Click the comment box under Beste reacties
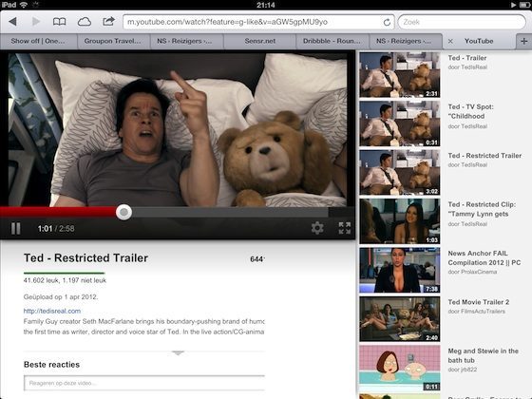 point(144,383)
